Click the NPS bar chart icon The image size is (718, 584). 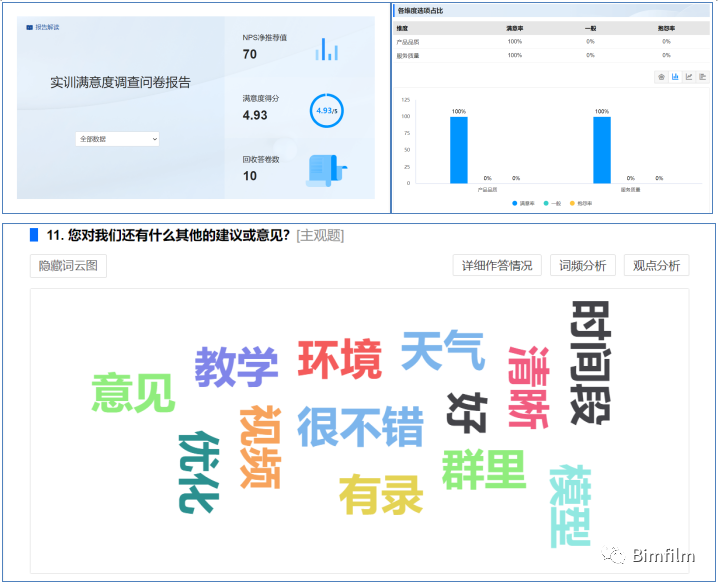click(328, 49)
